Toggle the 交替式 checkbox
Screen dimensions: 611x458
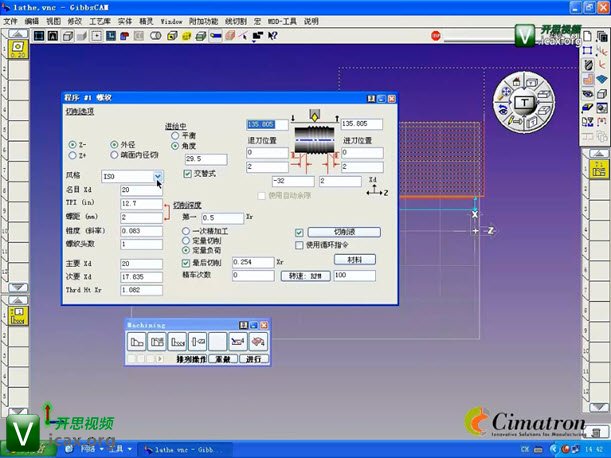click(x=187, y=173)
